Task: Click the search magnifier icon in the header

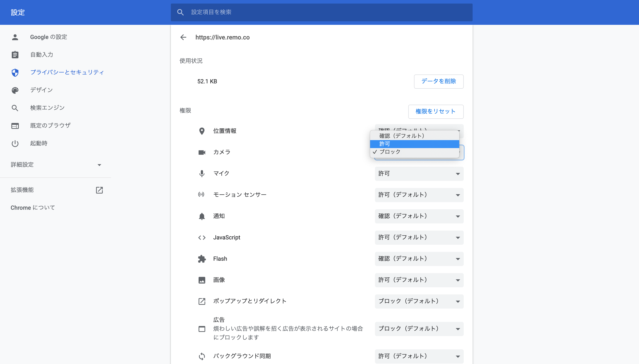Action: tap(180, 12)
